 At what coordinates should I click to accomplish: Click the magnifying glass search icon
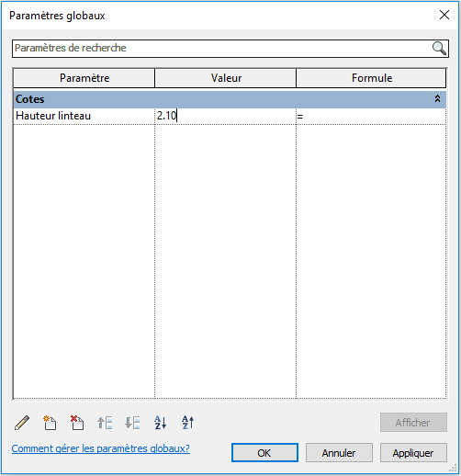[x=439, y=49]
